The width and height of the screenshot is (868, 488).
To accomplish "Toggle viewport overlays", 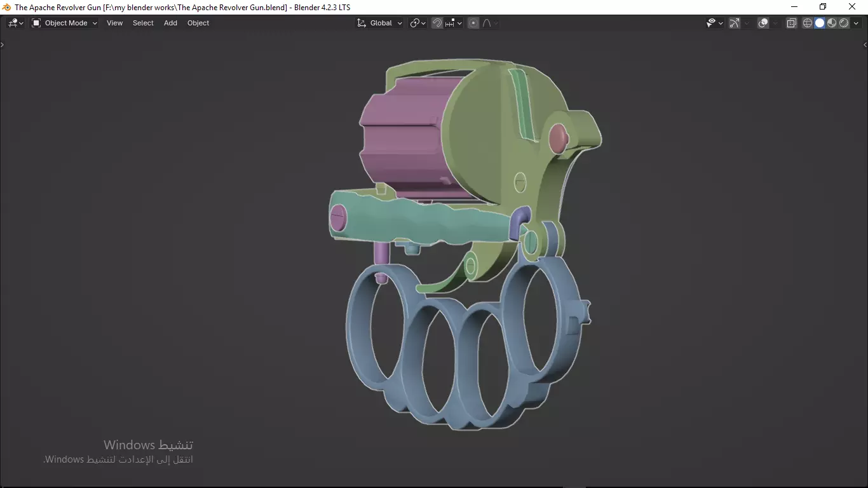I will point(764,23).
